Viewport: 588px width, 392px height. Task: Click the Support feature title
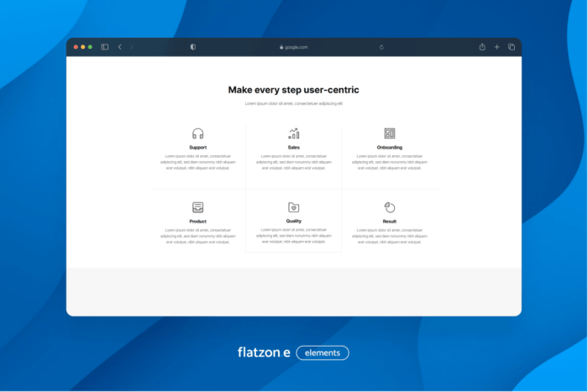(197, 148)
